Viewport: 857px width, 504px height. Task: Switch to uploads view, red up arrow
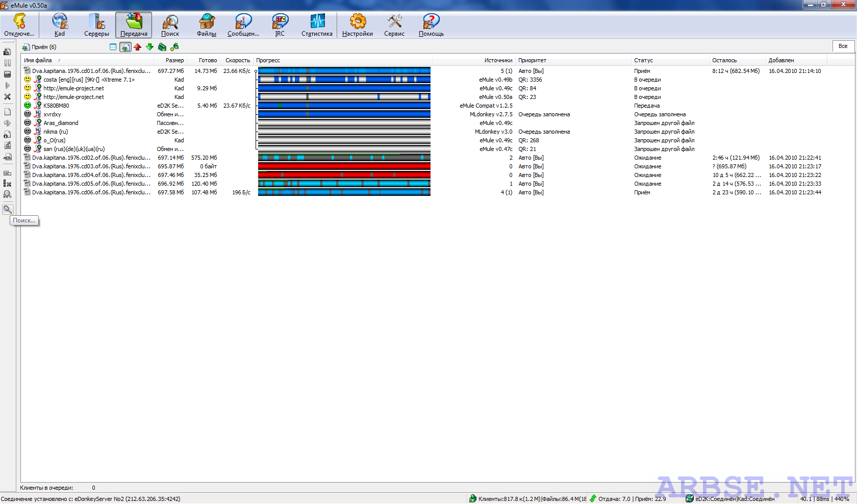coord(137,47)
